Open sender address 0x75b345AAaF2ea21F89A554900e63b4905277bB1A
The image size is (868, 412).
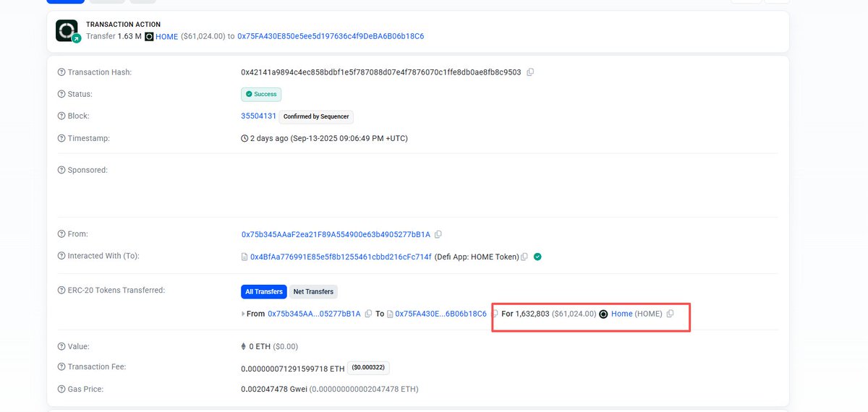336,234
